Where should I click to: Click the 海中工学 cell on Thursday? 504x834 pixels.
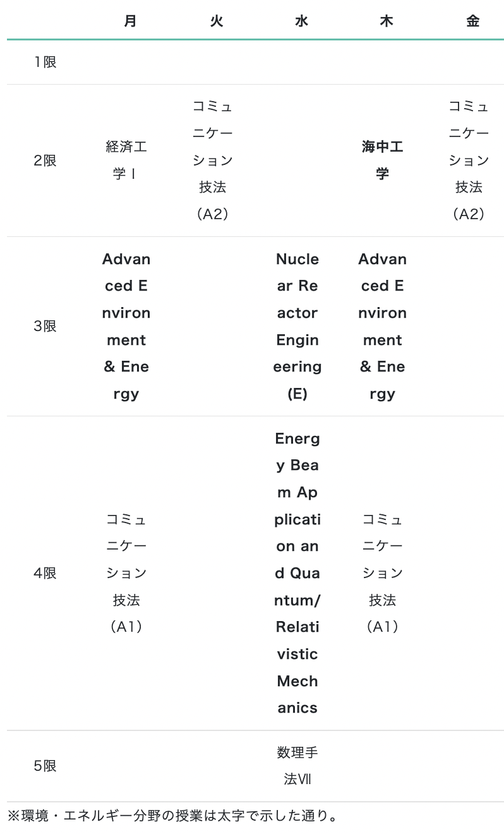[x=382, y=160]
